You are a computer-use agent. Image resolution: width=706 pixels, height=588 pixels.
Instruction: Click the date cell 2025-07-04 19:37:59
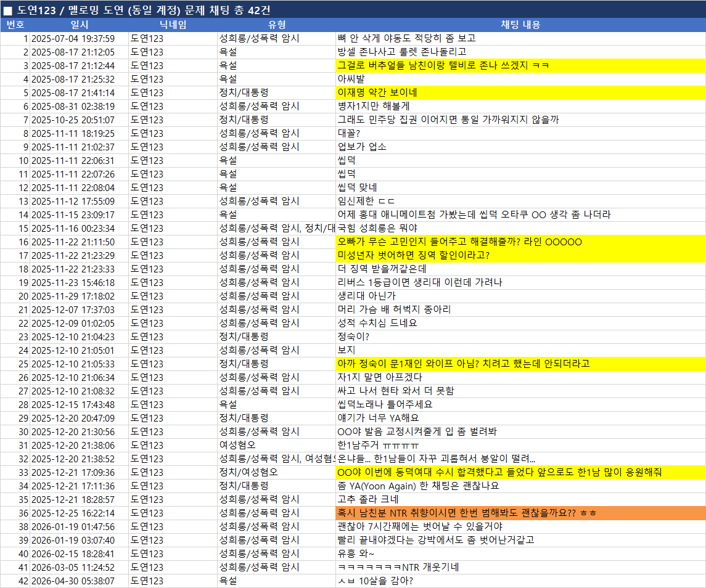point(80,39)
